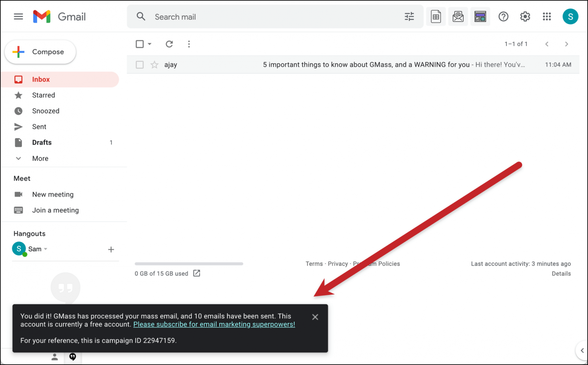The width and height of the screenshot is (588, 365).
Task: Open the GMass reports dashboard icon
Action: click(x=480, y=16)
